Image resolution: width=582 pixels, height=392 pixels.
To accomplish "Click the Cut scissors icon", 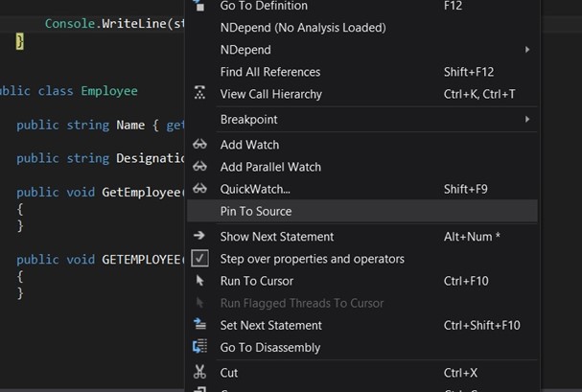I will coord(199,372).
